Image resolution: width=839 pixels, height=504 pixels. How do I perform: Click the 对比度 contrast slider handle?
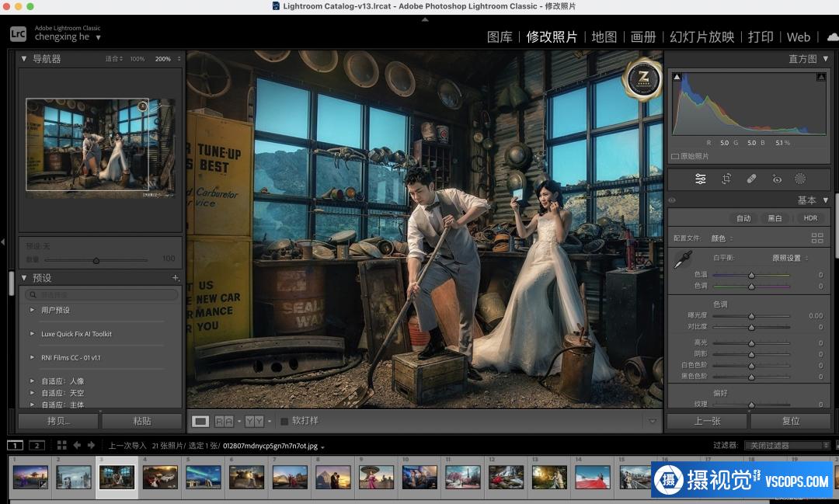751,327
